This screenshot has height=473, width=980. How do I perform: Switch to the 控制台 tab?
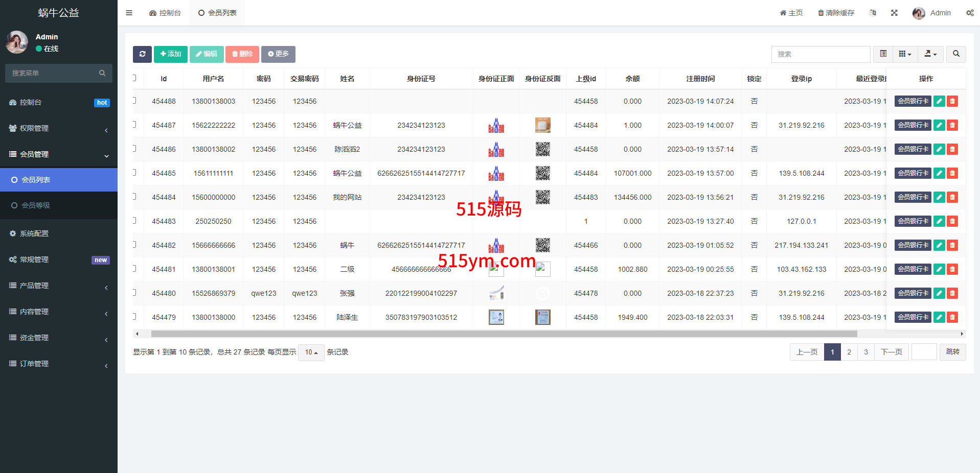pyautogui.click(x=165, y=13)
